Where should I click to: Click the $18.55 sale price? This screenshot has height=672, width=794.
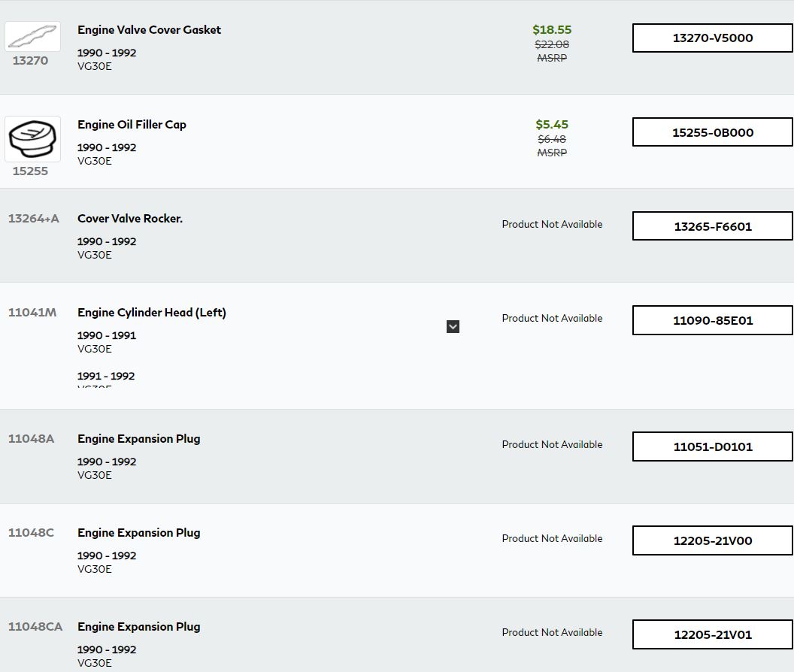coord(552,30)
